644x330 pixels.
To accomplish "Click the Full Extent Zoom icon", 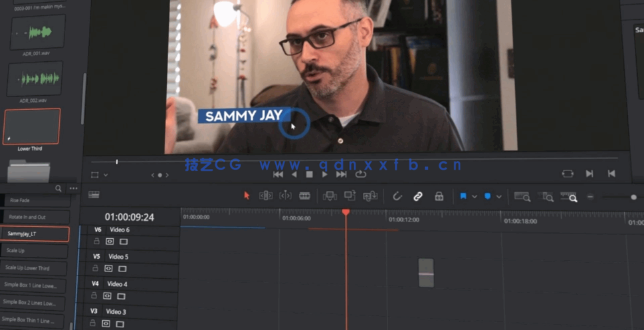I will 522,196.
